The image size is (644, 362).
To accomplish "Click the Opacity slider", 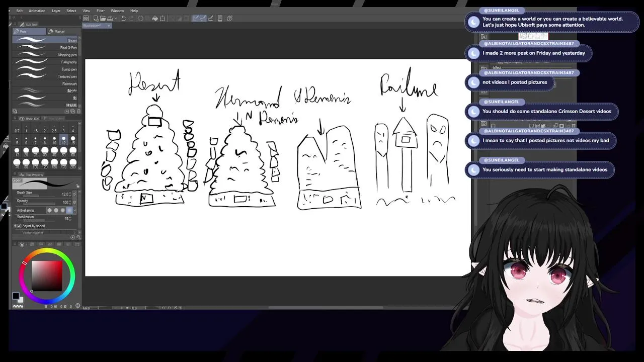I will [x=39, y=204].
